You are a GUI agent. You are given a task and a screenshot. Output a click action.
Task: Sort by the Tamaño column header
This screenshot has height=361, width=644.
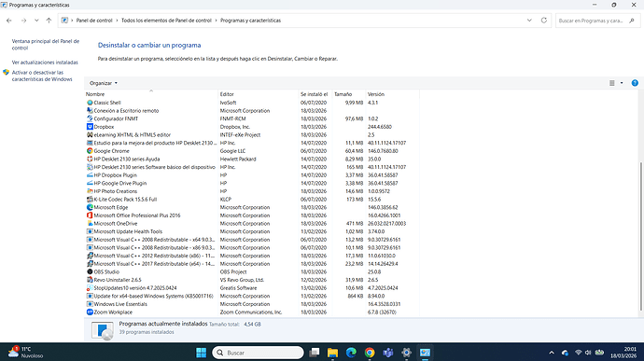[x=348, y=94]
